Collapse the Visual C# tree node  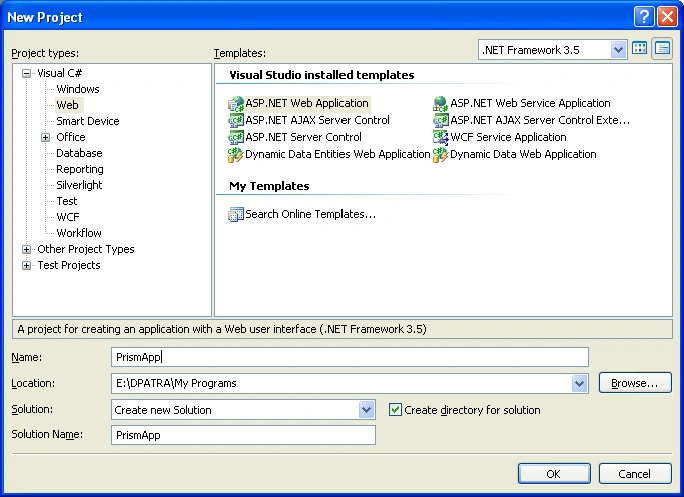coord(27,73)
